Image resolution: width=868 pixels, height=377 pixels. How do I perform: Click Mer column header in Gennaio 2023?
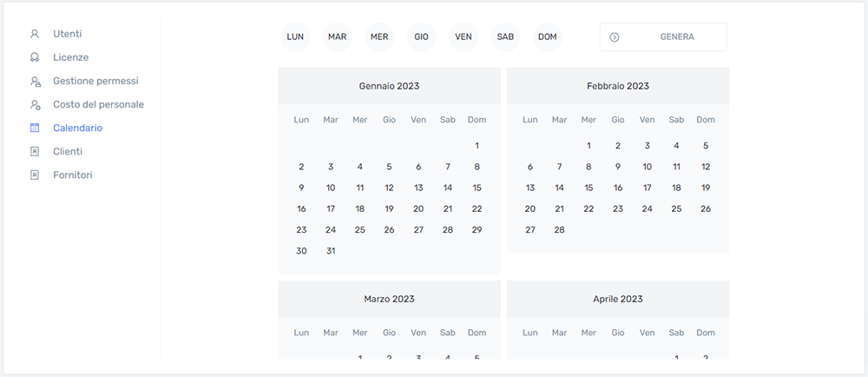(360, 120)
